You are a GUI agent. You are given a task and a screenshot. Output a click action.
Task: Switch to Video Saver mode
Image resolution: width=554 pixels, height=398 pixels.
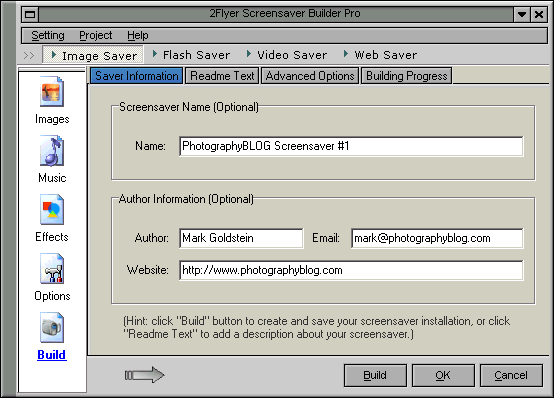[287, 55]
